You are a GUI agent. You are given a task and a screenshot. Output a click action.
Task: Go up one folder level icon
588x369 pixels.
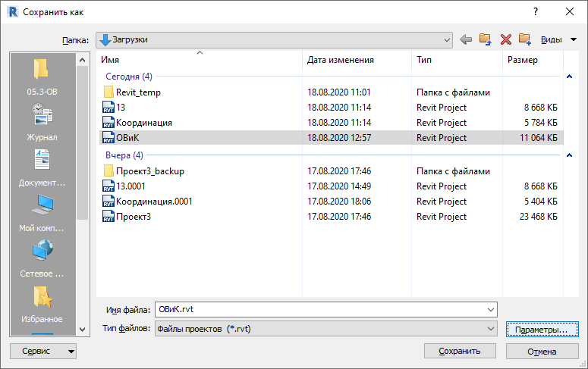[x=486, y=39]
